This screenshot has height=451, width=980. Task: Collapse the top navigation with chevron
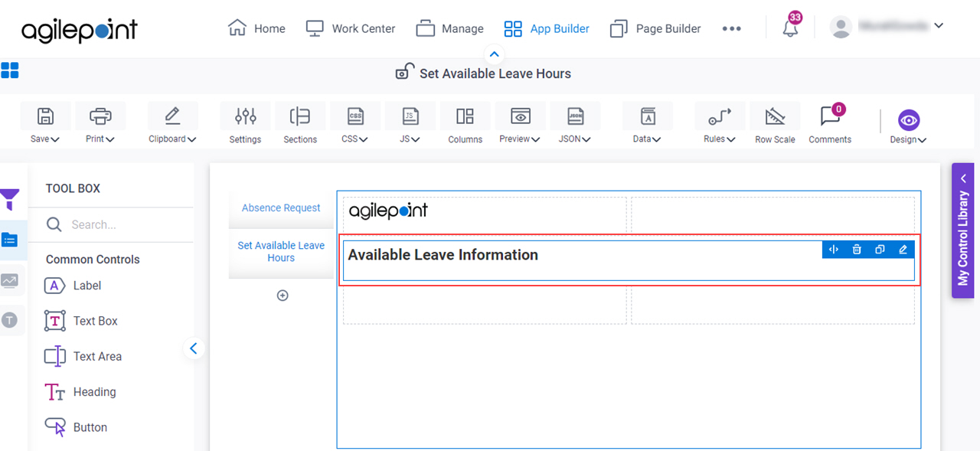click(x=494, y=54)
